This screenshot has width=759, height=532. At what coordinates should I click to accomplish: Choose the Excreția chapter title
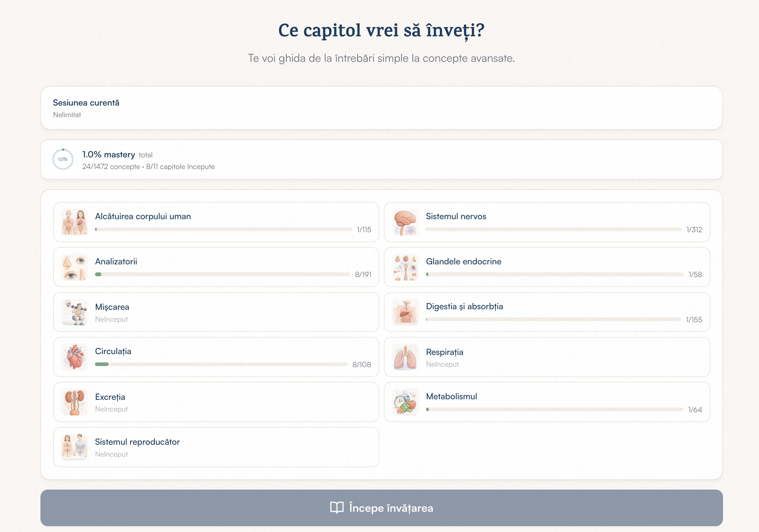tap(110, 397)
